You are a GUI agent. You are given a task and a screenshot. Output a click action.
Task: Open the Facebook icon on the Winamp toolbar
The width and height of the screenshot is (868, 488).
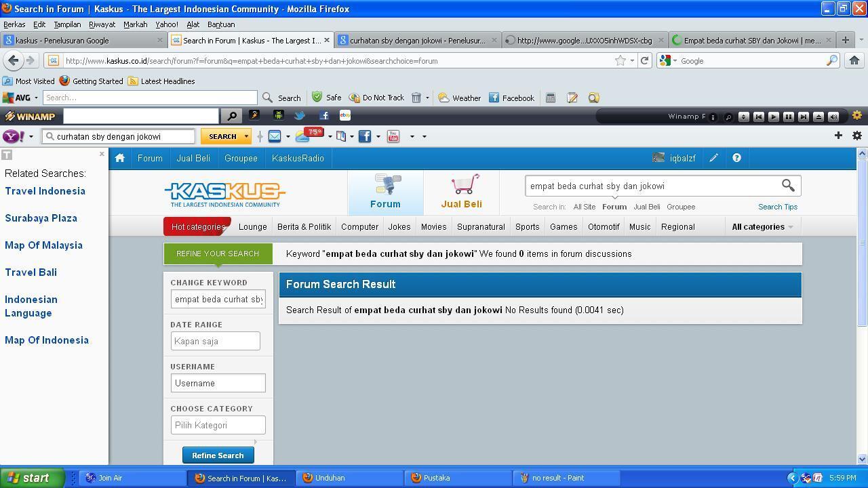(323, 116)
